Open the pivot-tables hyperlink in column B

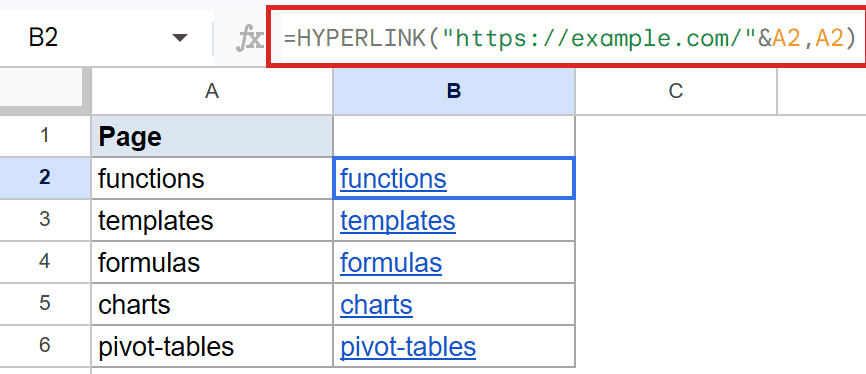pos(408,347)
